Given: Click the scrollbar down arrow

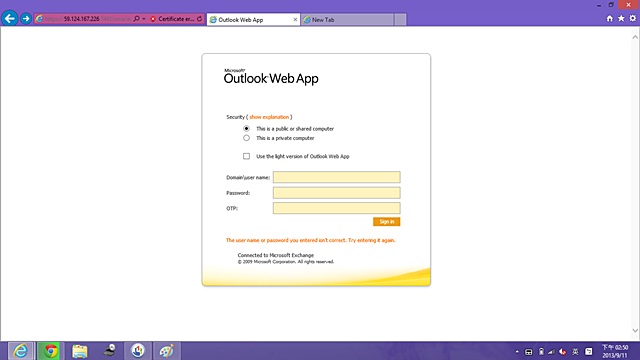Looking at the screenshot, I should click(635, 331).
